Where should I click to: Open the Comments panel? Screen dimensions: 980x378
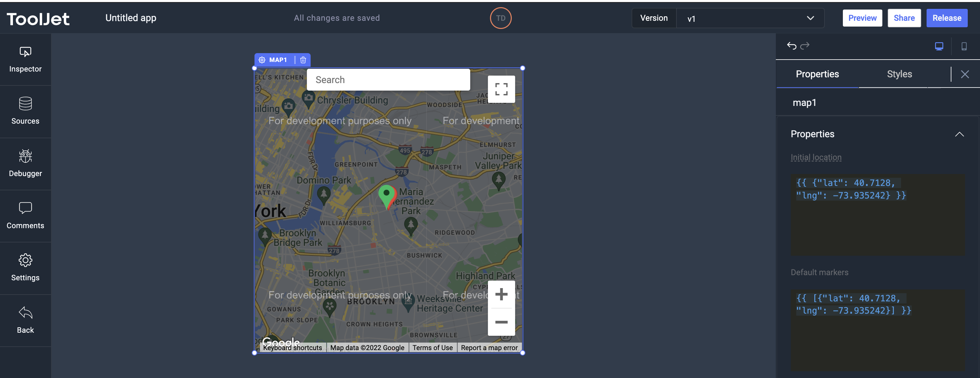click(25, 216)
